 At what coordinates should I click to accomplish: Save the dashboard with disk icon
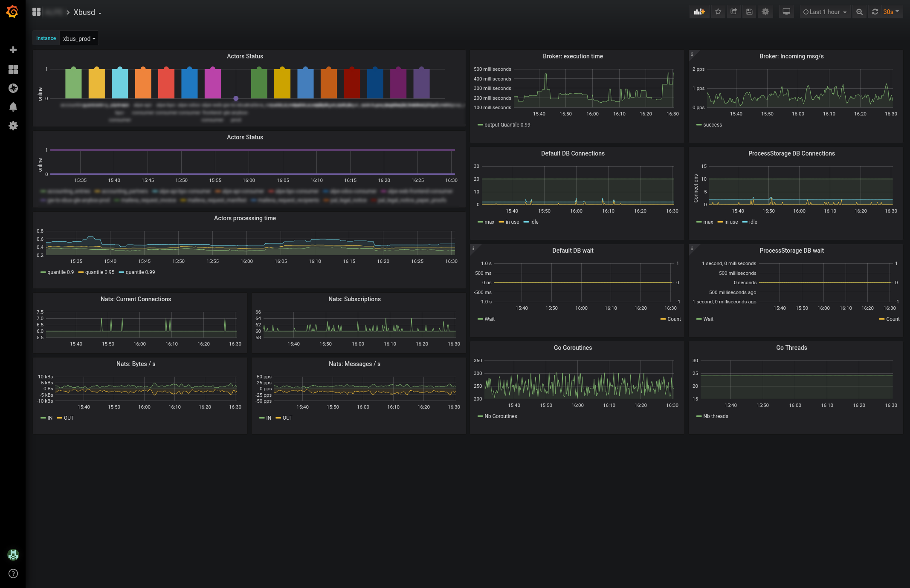749,12
